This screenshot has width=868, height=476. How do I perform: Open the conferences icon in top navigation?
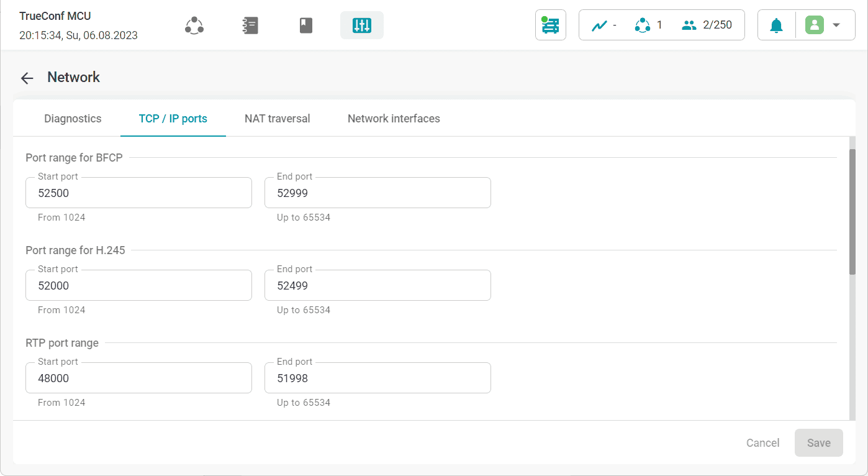[194, 25]
